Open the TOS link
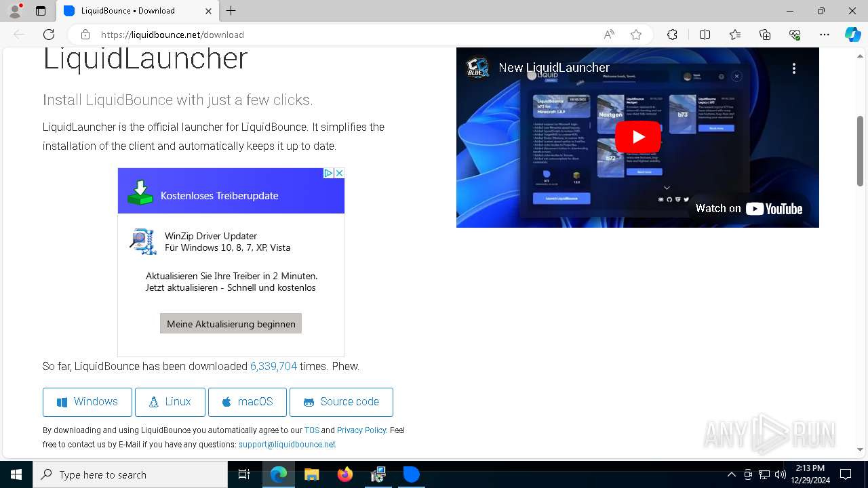Image resolution: width=868 pixels, height=488 pixels. coord(312,430)
